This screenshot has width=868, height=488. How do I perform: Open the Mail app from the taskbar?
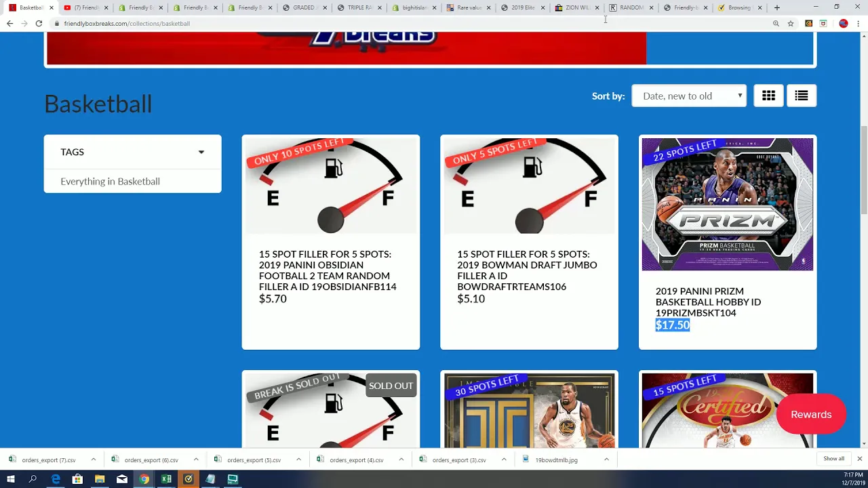click(x=122, y=479)
